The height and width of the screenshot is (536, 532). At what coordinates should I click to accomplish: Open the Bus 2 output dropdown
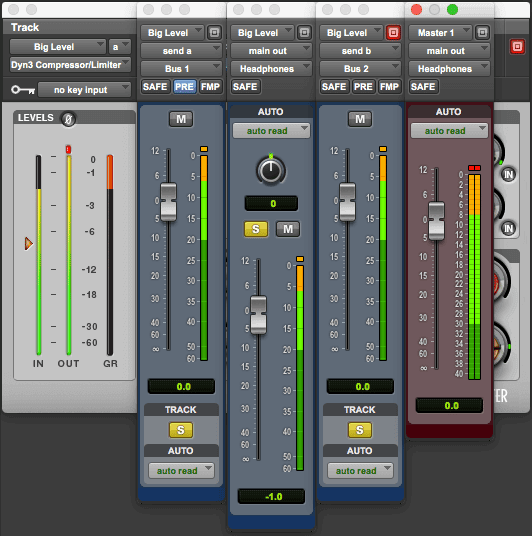[360, 69]
